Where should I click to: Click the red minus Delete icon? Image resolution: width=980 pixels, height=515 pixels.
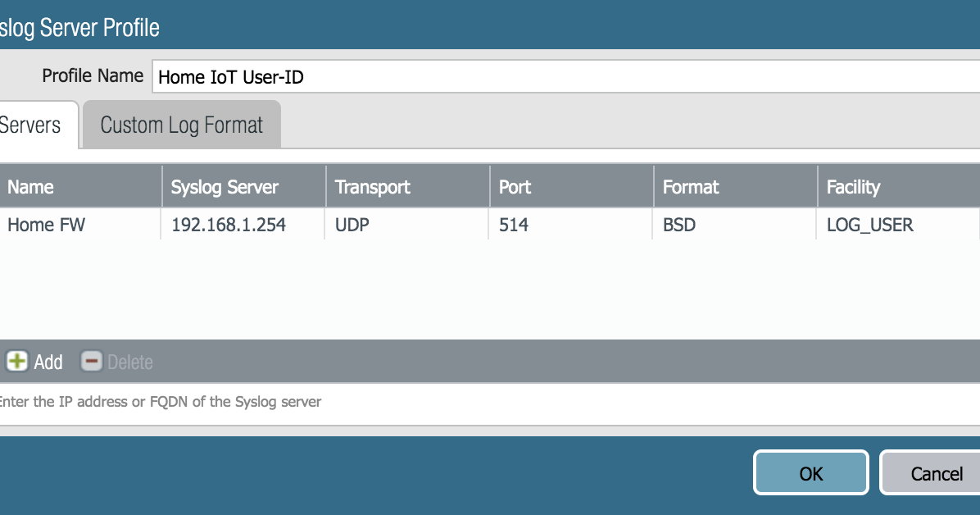[x=91, y=361]
